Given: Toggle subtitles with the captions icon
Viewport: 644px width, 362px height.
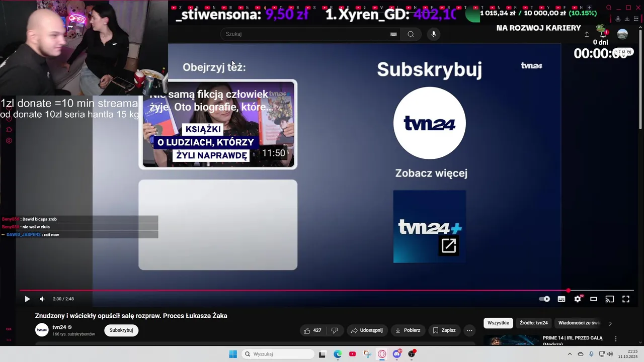Looking at the screenshot, I should tap(561, 299).
